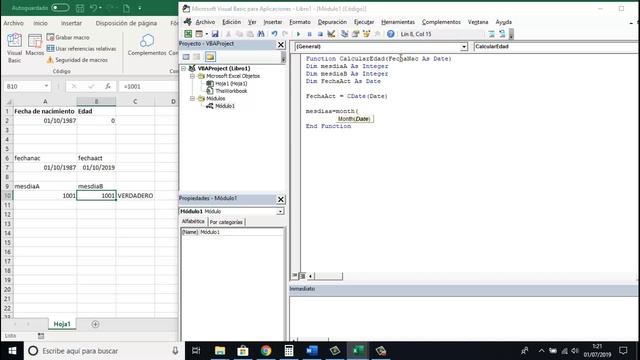Open Customize Quick Access Toolbar dropdown in Excel
This screenshot has width=640, height=360.
[x=140, y=8]
